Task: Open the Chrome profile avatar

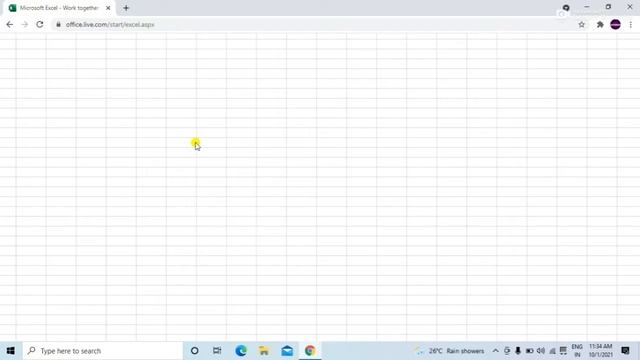Action: [x=616, y=24]
